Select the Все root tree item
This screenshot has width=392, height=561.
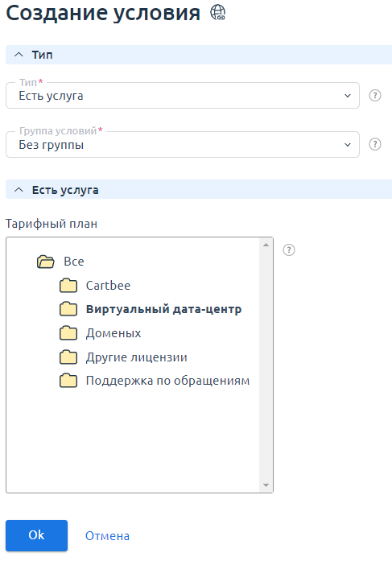(x=74, y=262)
